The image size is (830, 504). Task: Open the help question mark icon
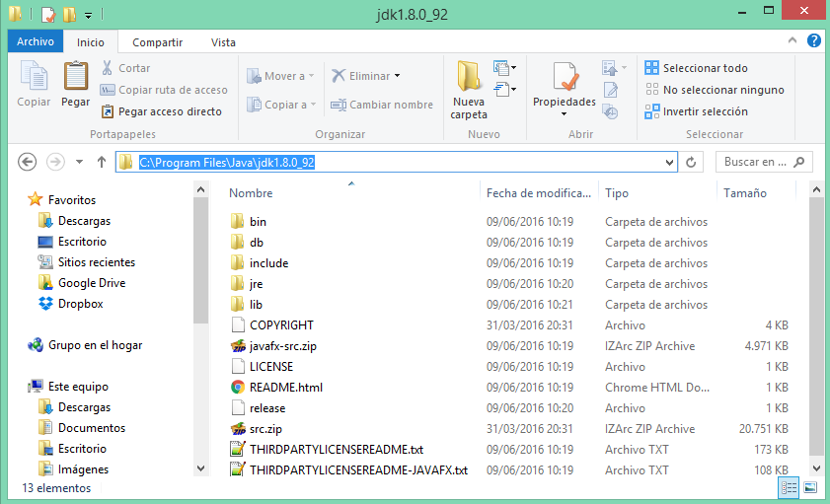(x=814, y=40)
